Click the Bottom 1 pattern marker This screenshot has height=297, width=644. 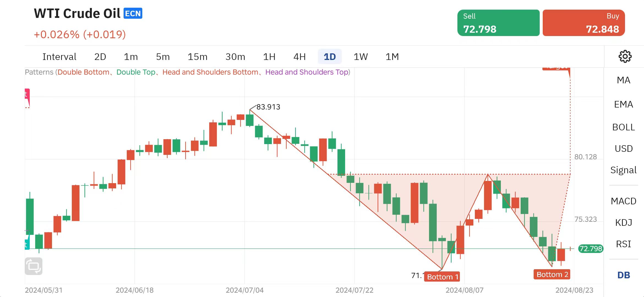[x=442, y=277]
